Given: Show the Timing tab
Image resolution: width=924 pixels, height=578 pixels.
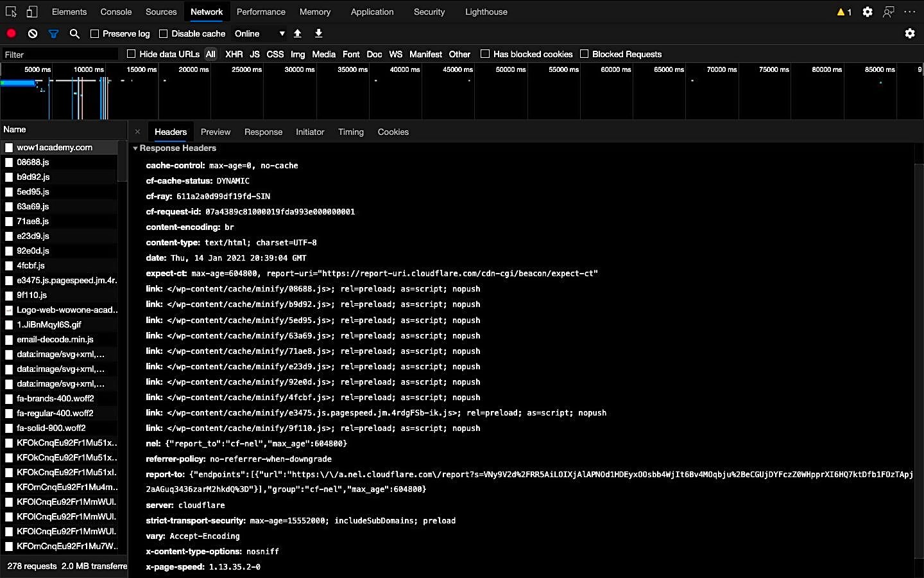Looking at the screenshot, I should [x=351, y=132].
